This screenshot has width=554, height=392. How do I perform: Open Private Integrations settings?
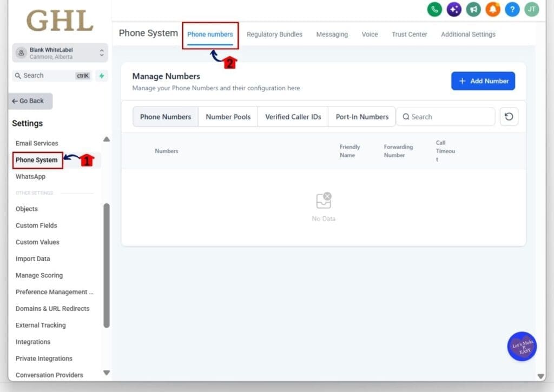(44, 358)
